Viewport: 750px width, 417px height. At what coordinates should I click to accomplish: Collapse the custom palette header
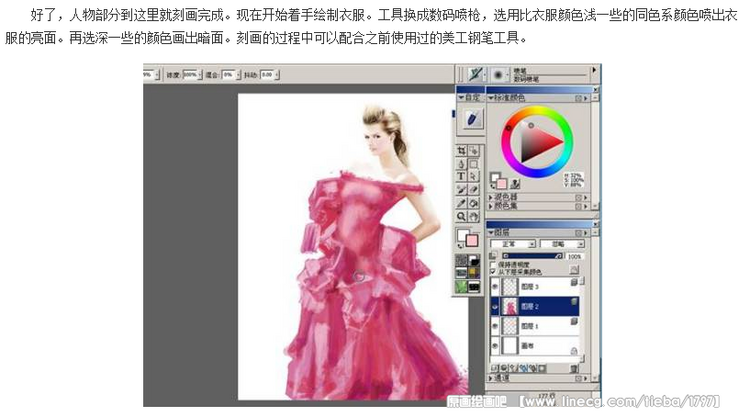(x=461, y=98)
